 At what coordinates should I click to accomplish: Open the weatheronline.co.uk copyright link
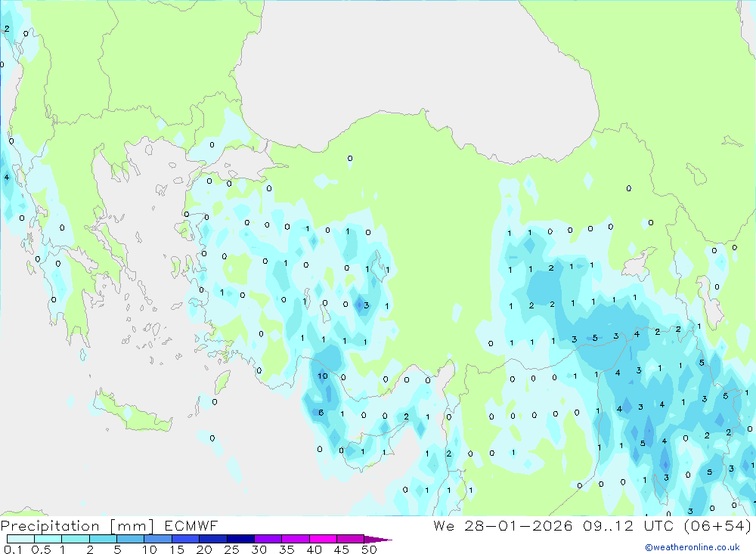(692, 547)
